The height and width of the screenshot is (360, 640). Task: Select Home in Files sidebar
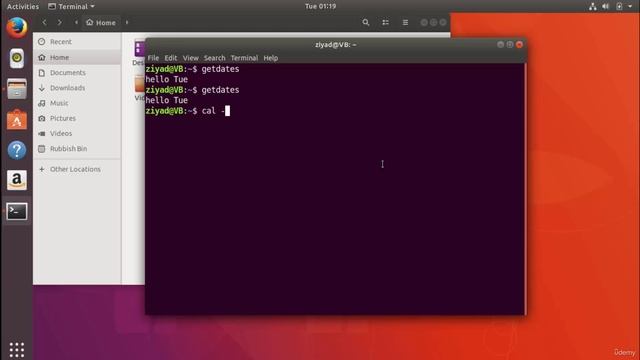(x=77, y=57)
